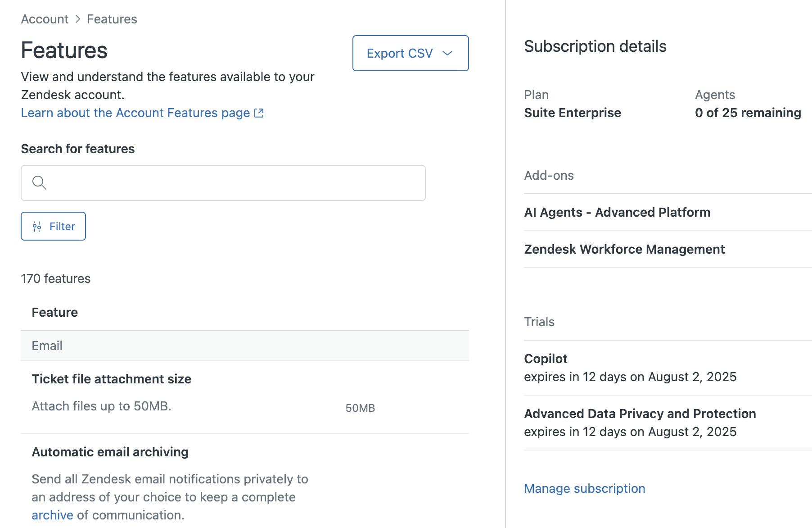Select the Automatic email archiving feature

point(110,452)
